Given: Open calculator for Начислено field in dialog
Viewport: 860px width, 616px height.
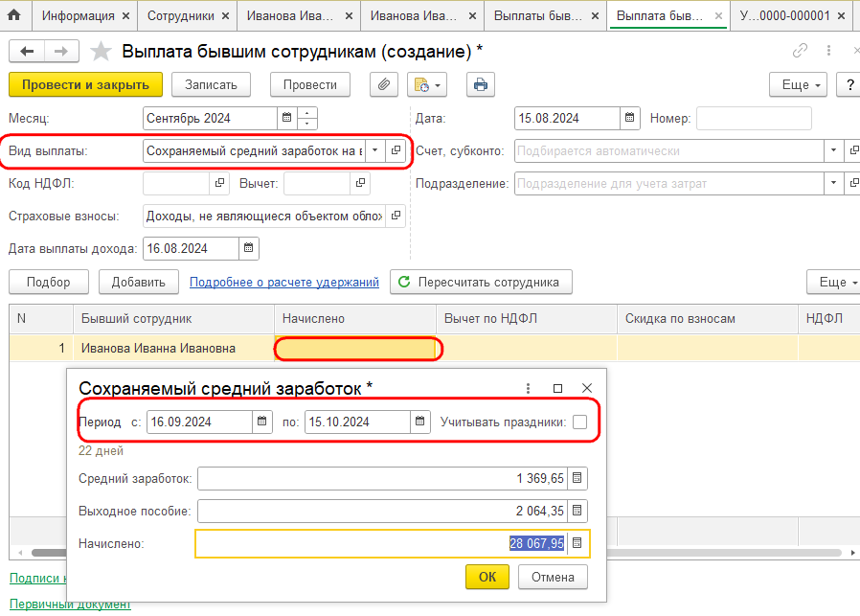Looking at the screenshot, I should point(577,543).
